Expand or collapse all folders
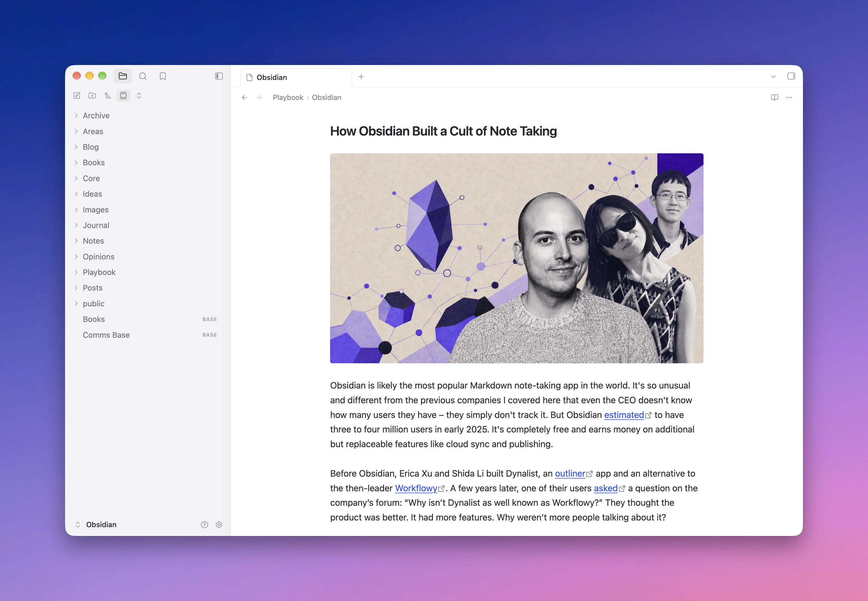The image size is (868, 601). click(x=139, y=96)
